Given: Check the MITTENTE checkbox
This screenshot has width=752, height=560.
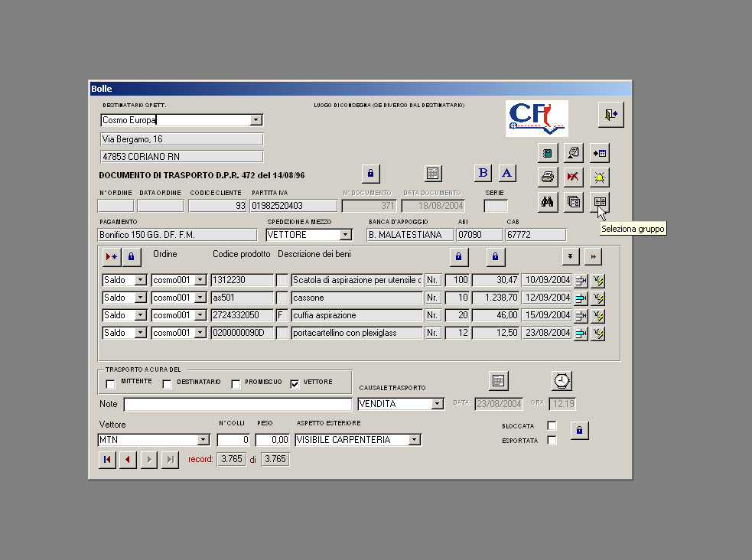Looking at the screenshot, I should tap(110, 384).
